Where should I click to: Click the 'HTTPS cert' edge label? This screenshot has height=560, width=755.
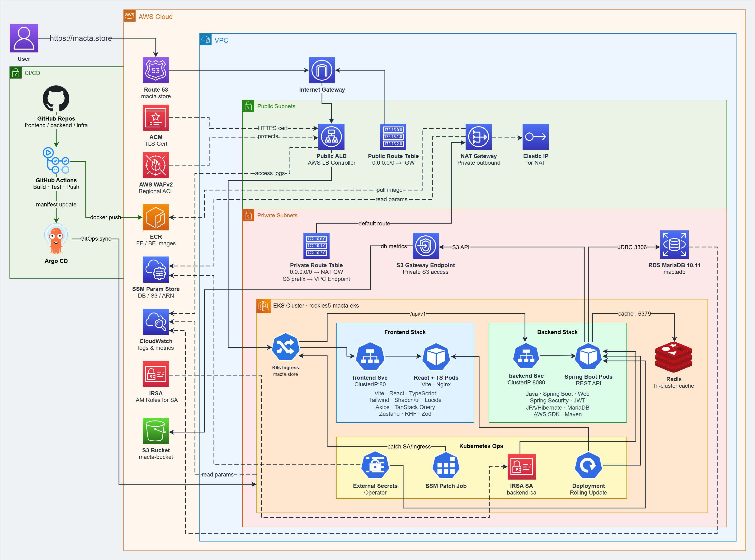pyautogui.click(x=273, y=128)
